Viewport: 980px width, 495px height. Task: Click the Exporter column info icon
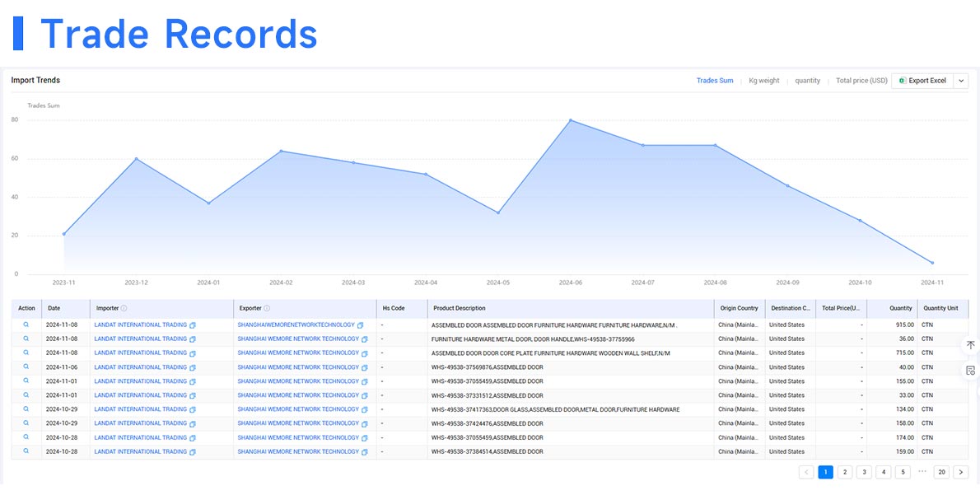pyautogui.click(x=267, y=308)
